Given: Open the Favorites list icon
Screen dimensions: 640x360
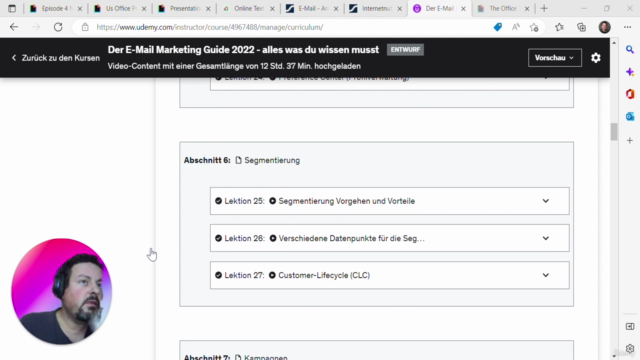Looking at the screenshot, I should [x=559, y=27].
